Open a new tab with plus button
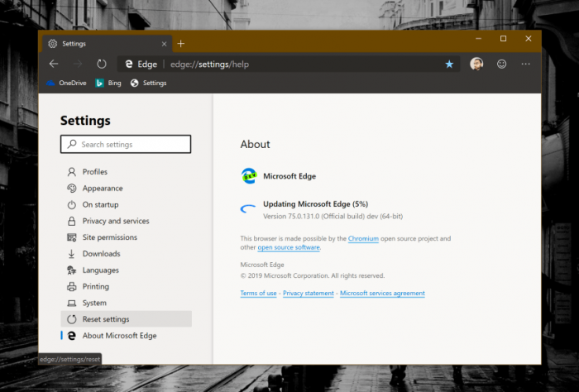Viewport: 579px width, 392px height. [x=181, y=44]
